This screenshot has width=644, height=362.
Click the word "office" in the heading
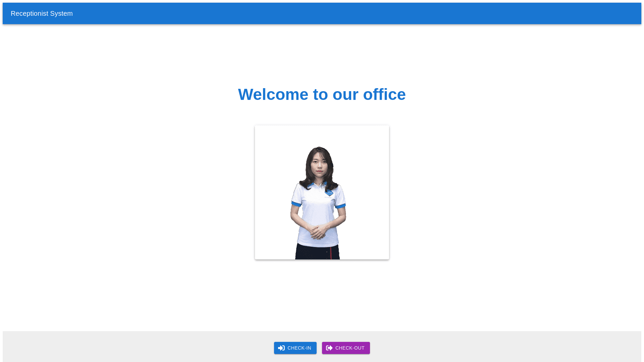click(x=384, y=95)
